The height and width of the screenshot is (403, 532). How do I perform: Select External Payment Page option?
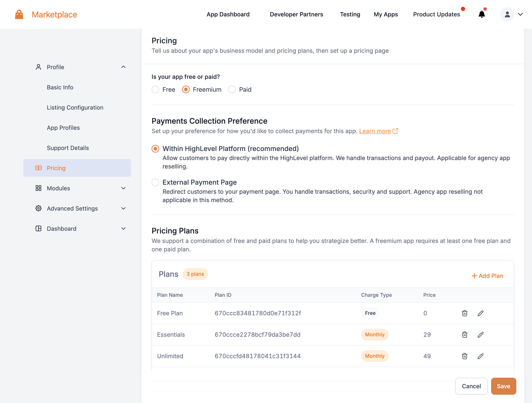[x=155, y=182]
